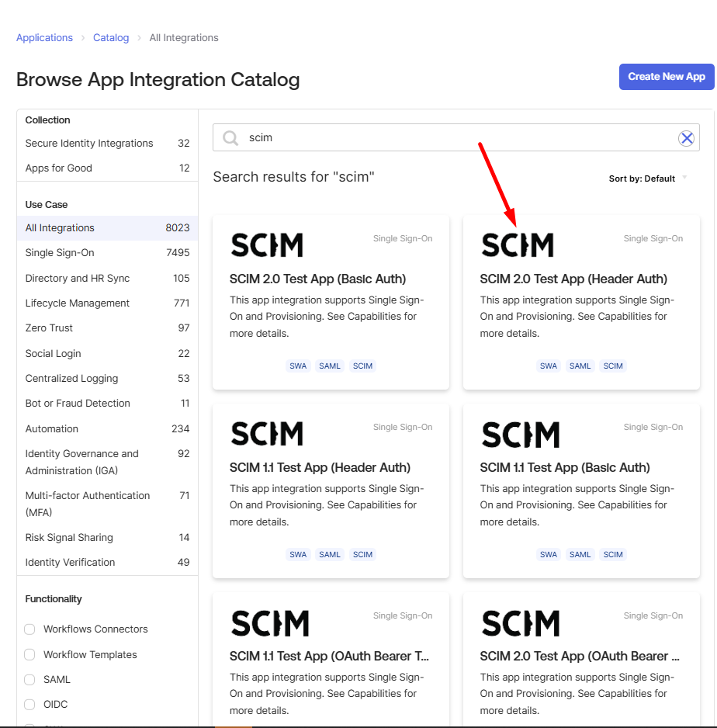Click SAML tag on SCIM 2.0 Basic Auth card
The height and width of the screenshot is (728, 717).
(330, 366)
